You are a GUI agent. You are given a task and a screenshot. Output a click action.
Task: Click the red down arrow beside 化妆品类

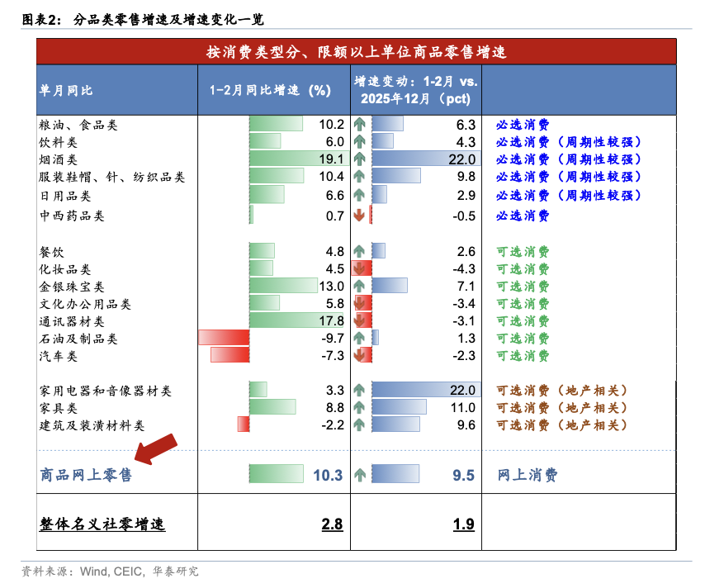click(358, 270)
